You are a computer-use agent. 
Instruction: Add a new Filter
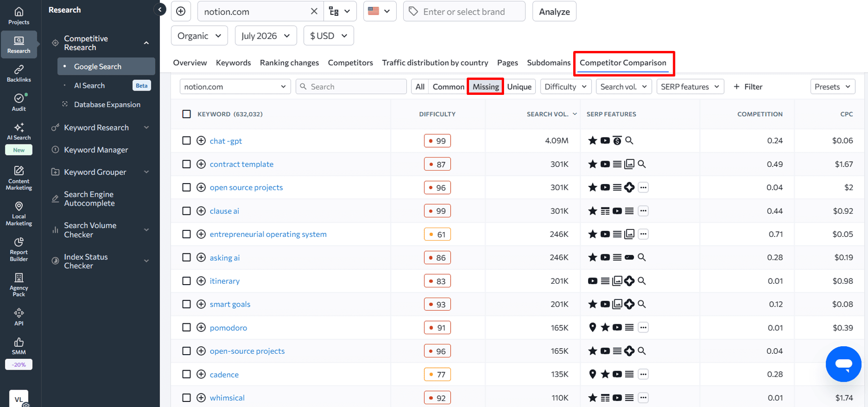(x=748, y=86)
